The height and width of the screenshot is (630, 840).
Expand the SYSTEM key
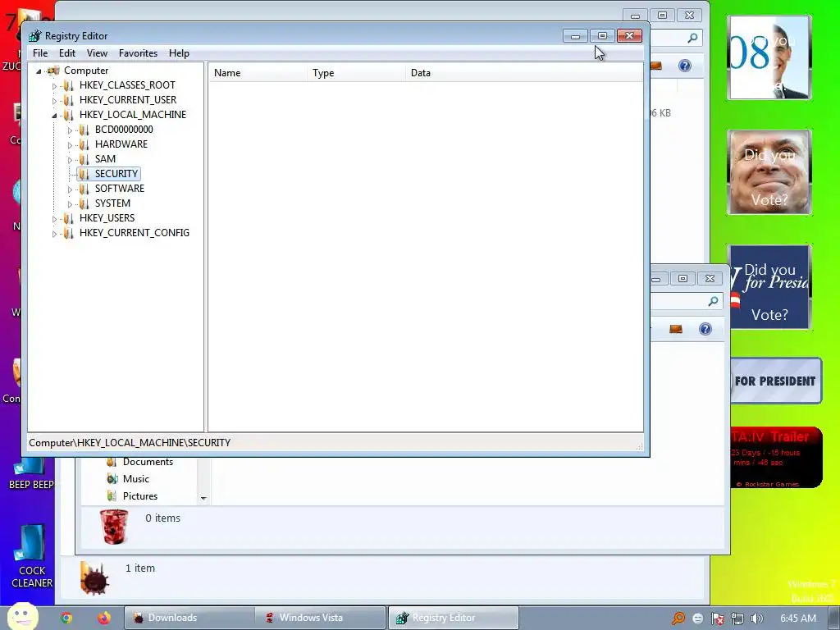pos(70,204)
